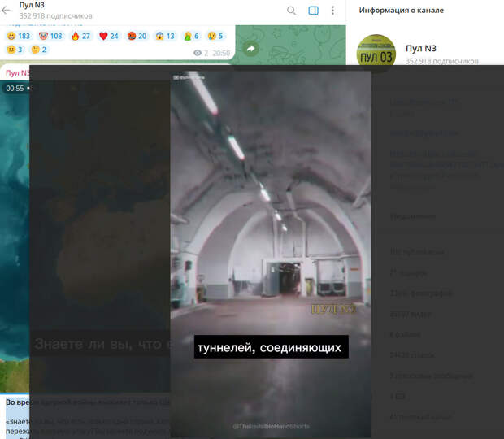Click the Информация о канале heading
This screenshot has width=504, height=439.
point(401,11)
